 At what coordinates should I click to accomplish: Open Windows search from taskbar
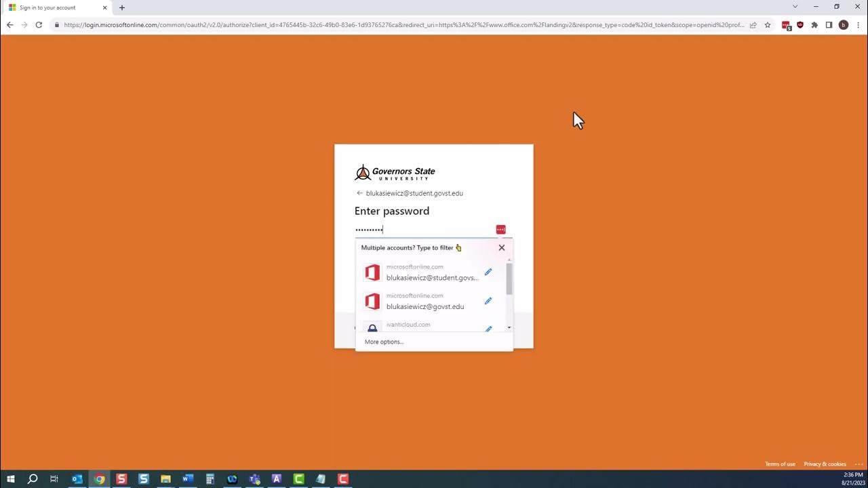(x=32, y=479)
